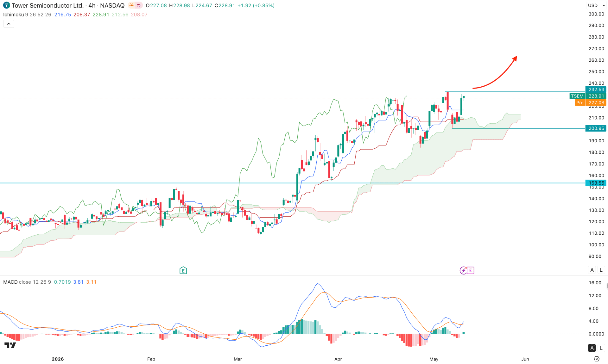Click the 16.00 MACD axis label

pyautogui.click(x=595, y=283)
